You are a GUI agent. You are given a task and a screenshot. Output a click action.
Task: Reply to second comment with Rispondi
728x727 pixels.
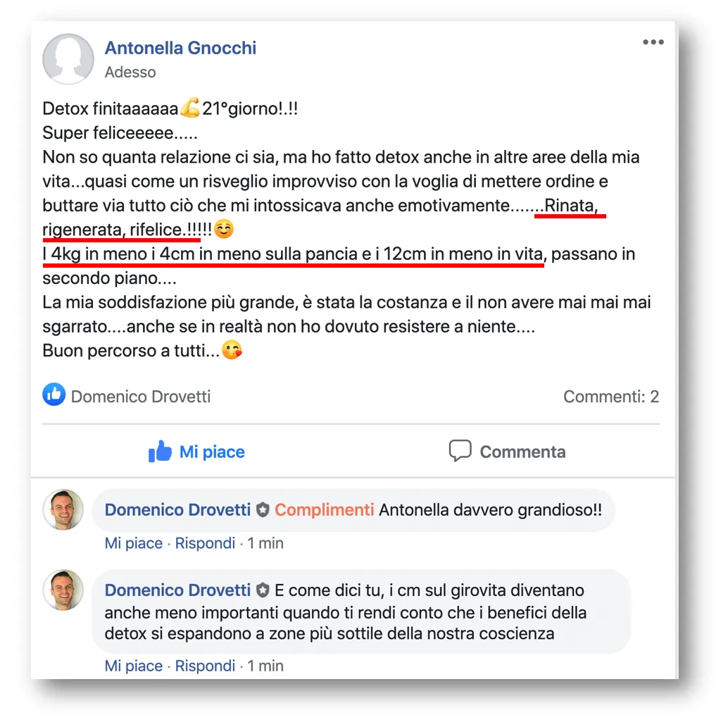(x=205, y=666)
